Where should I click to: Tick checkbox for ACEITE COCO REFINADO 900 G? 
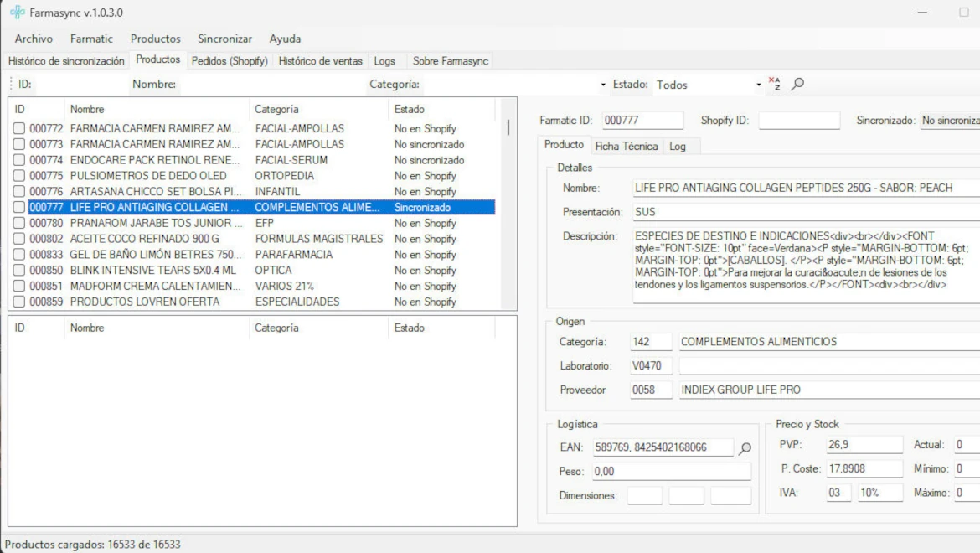pyautogui.click(x=18, y=239)
